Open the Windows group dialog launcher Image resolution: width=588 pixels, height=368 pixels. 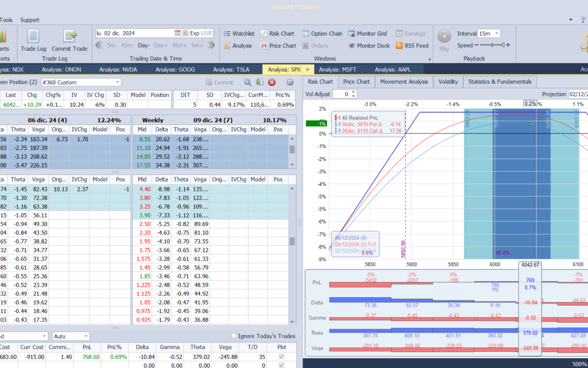click(x=429, y=59)
